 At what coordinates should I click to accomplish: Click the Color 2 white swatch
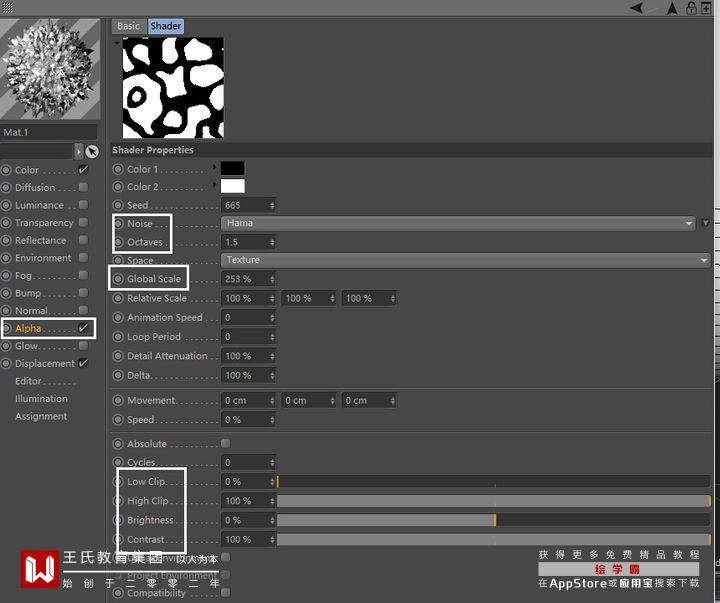point(233,186)
